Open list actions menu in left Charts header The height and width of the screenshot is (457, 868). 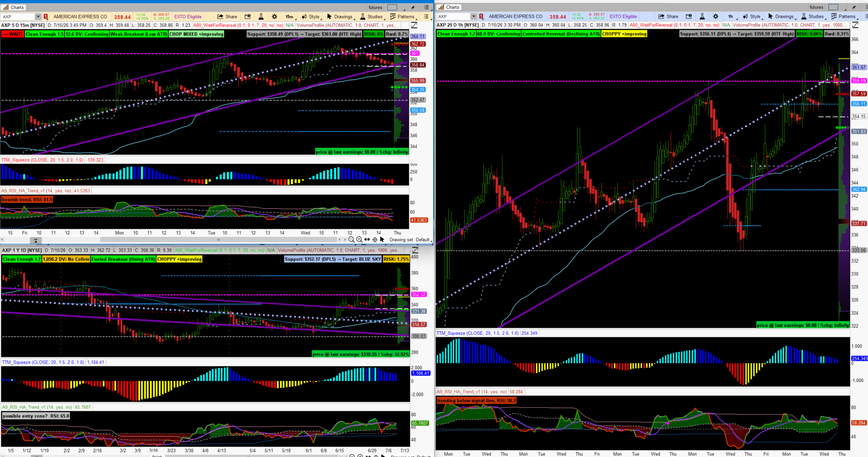[x=427, y=8]
